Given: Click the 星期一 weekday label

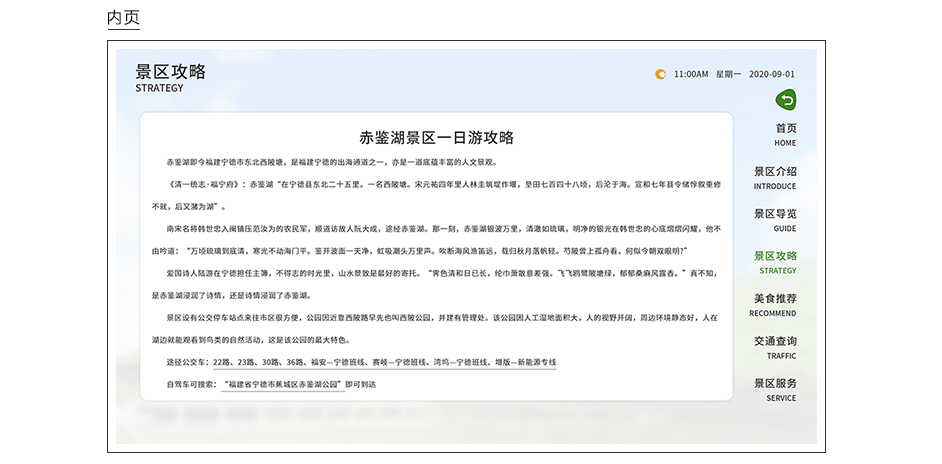Looking at the screenshot, I should 728,74.
